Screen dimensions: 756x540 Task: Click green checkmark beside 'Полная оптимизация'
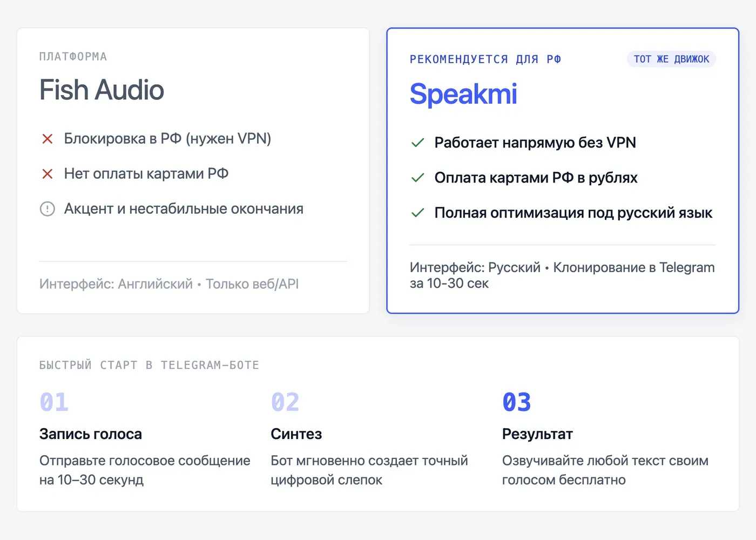point(418,213)
